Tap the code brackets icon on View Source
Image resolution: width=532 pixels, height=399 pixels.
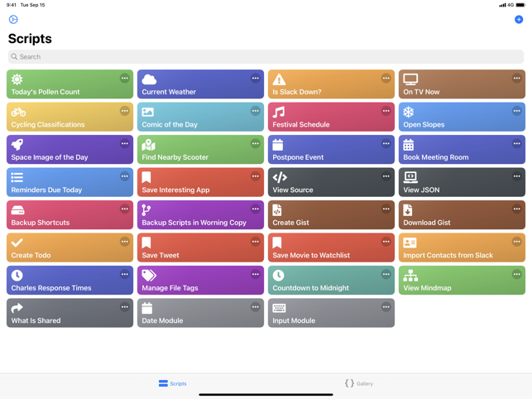280,177
